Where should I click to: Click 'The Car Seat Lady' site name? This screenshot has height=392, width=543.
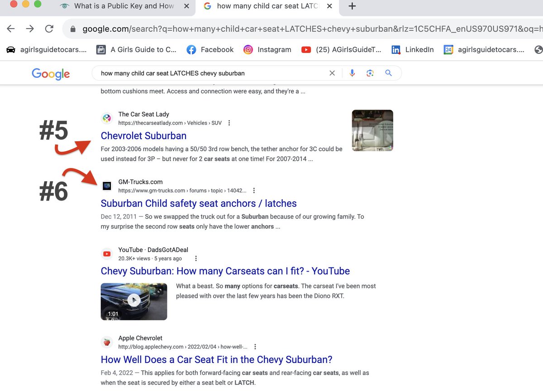click(143, 115)
